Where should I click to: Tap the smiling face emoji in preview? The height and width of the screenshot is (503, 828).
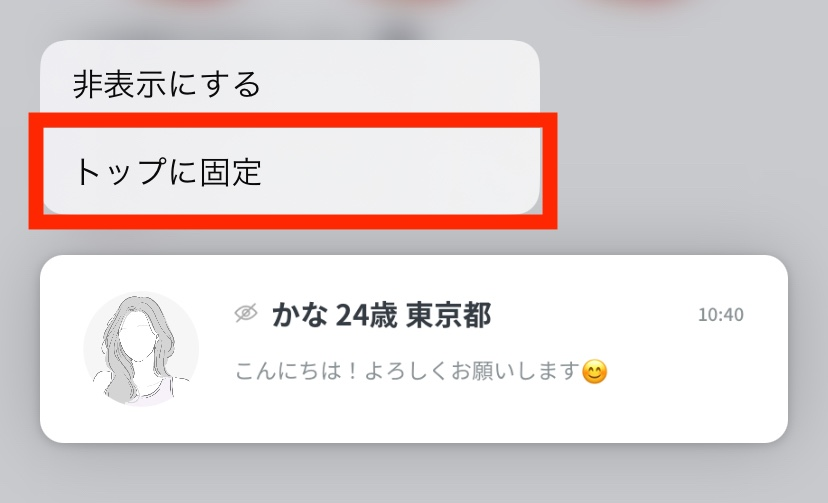click(595, 372)
